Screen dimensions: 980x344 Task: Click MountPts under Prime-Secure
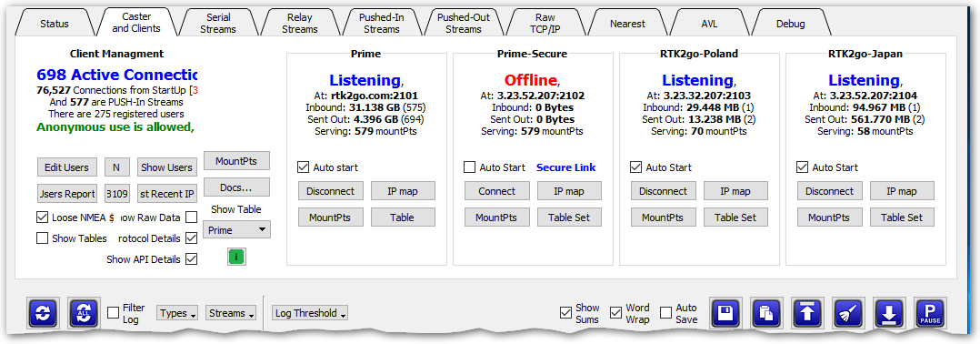point(496,218)
